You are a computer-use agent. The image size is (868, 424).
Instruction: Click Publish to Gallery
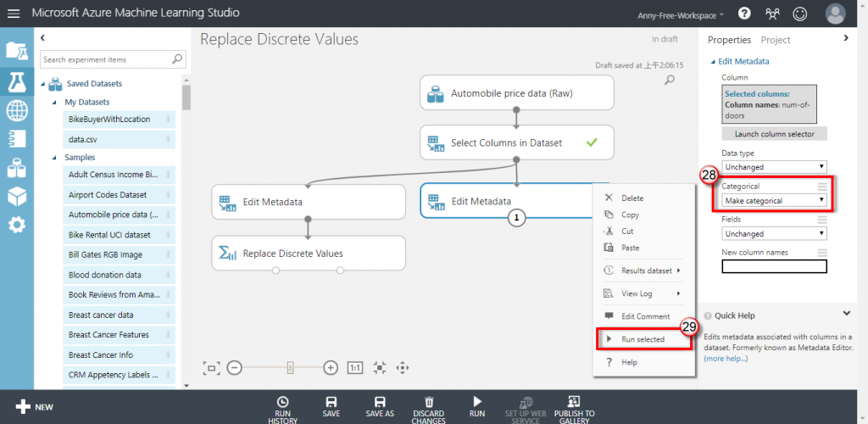click(x=574, y=410)
